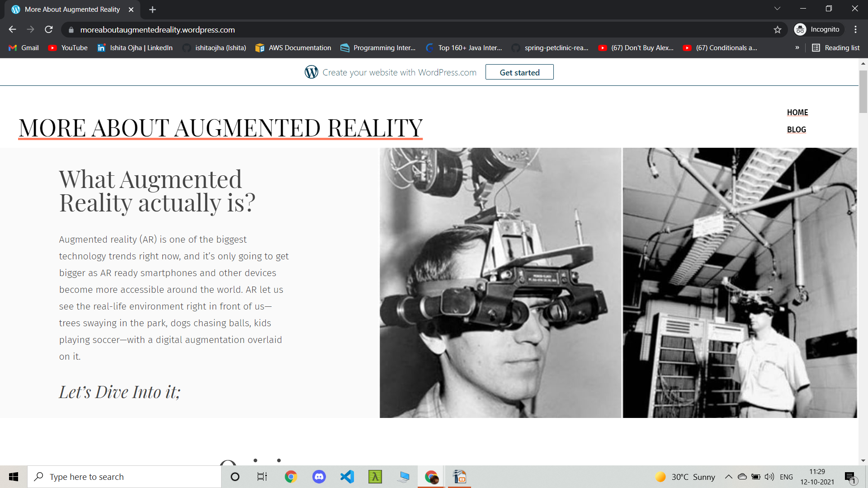
Task: Click the Get started button
Action: pyautogui.click(x=519, y=72)
